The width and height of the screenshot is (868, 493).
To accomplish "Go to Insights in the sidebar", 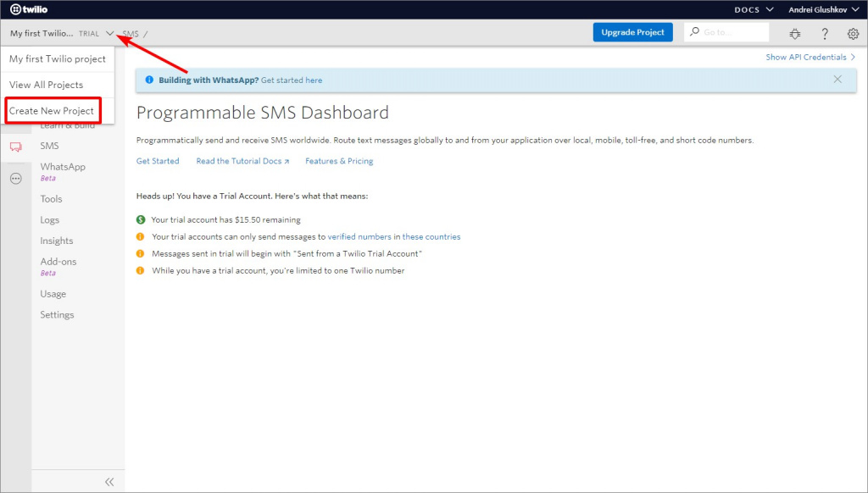I will 57,241.
